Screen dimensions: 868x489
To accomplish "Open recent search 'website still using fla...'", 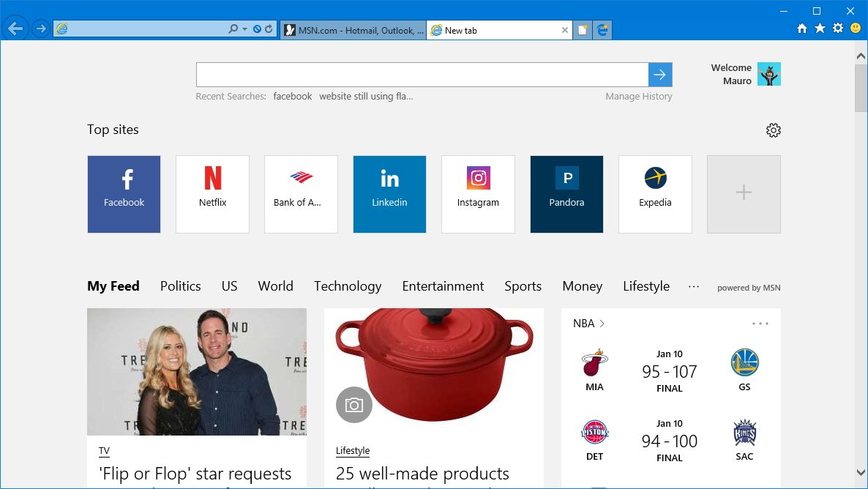I will [x=366, y=97].
